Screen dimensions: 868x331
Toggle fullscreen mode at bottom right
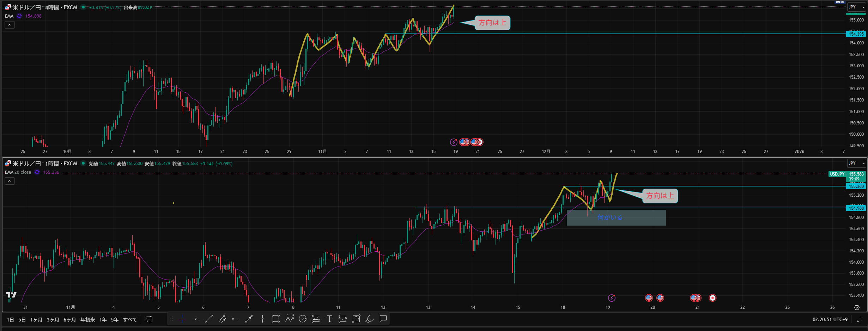(860, 319)
